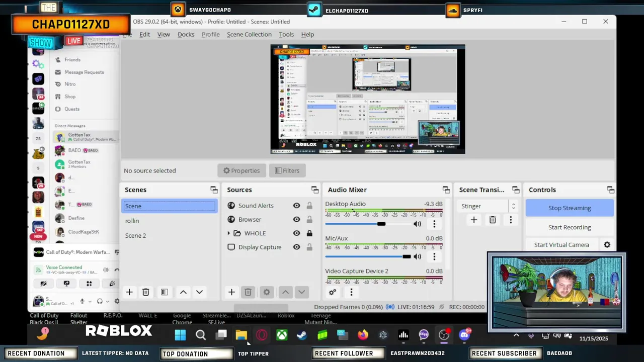Screen dimensions: 644x362
Task: Open Steam from the taskbar
Action: (x=302, y=335)
